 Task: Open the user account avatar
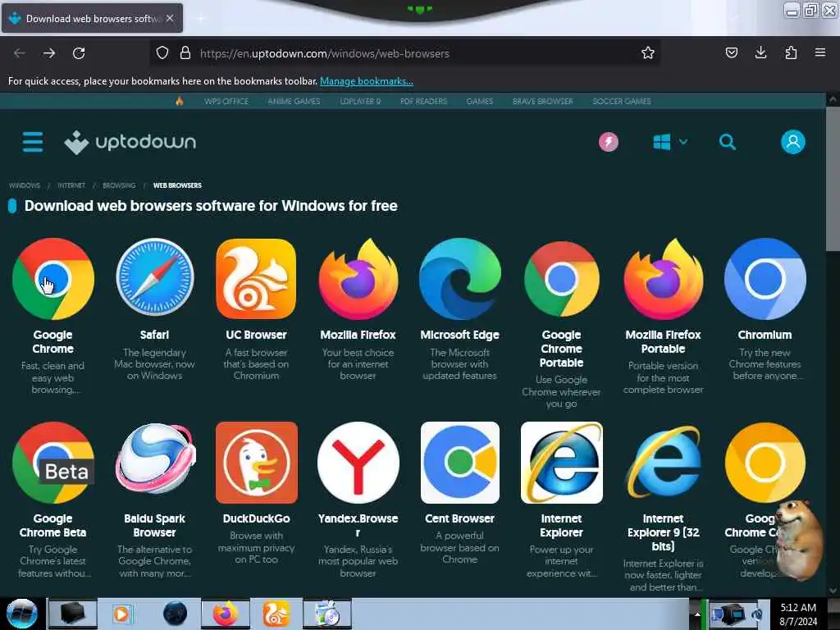(793, 142)
